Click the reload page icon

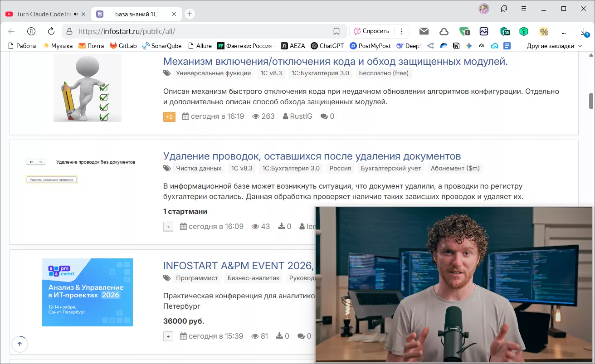51,31
